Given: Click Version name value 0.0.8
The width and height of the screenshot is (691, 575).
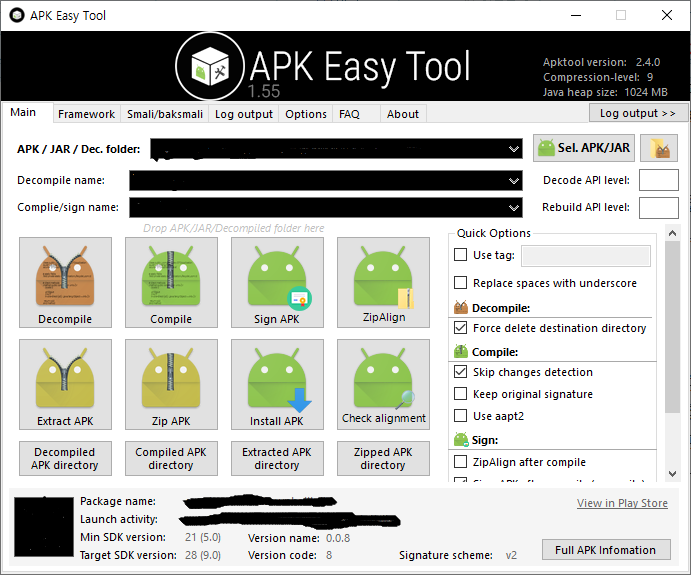Looking at the screenshot, I should pos(338,538).
